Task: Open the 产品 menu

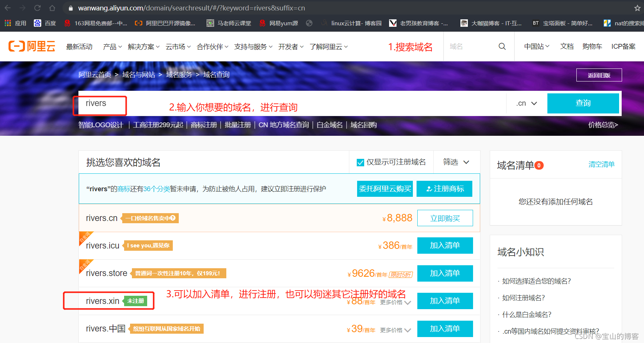Action: point(112,47)
